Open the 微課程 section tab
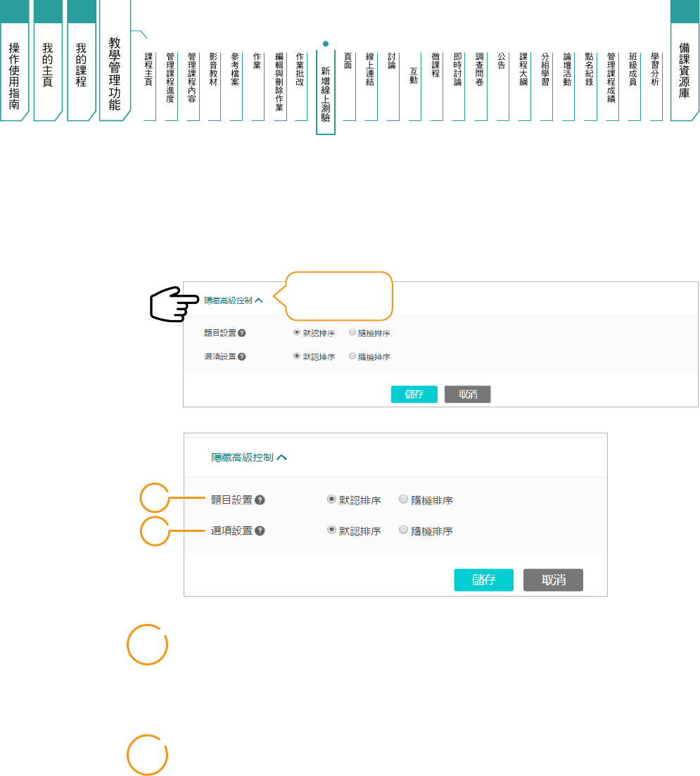 pyautogui.click(x=436, y=85)
